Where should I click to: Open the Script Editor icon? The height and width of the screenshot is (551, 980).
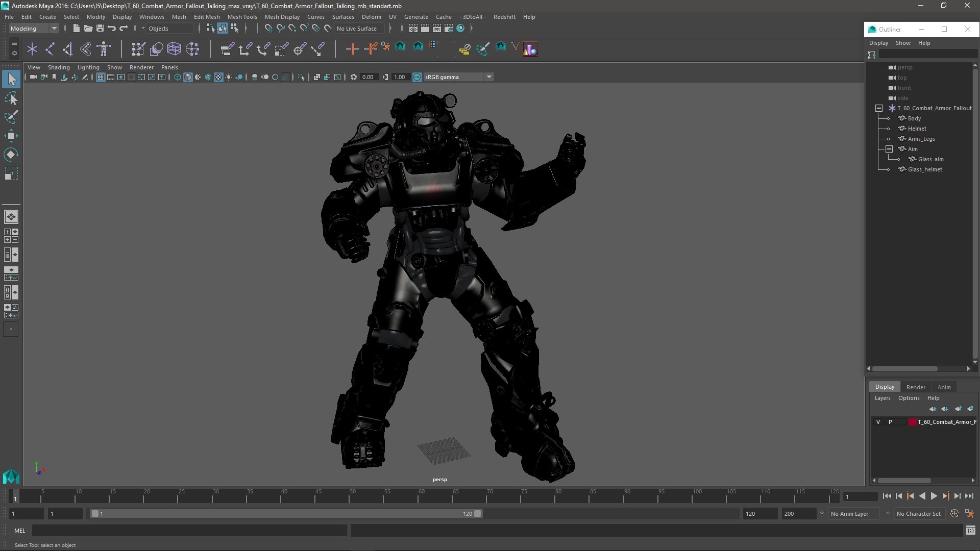[x=971, y=531]
